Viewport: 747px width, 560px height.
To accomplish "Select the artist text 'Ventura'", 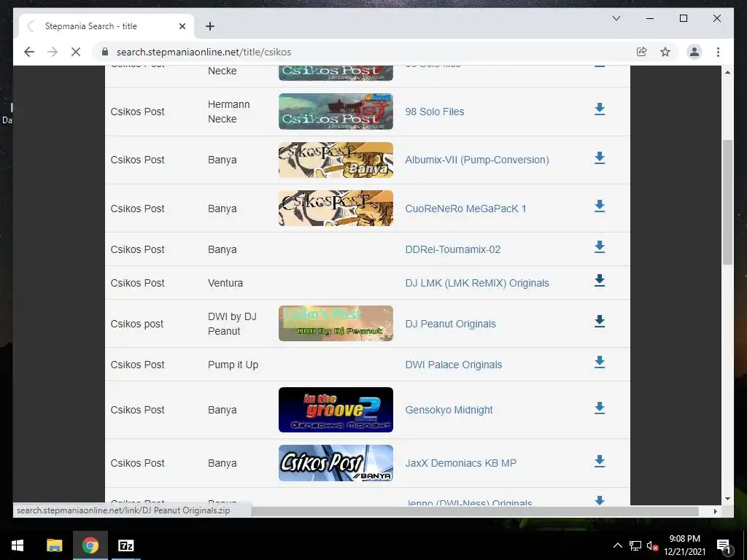I will [225, 283].
